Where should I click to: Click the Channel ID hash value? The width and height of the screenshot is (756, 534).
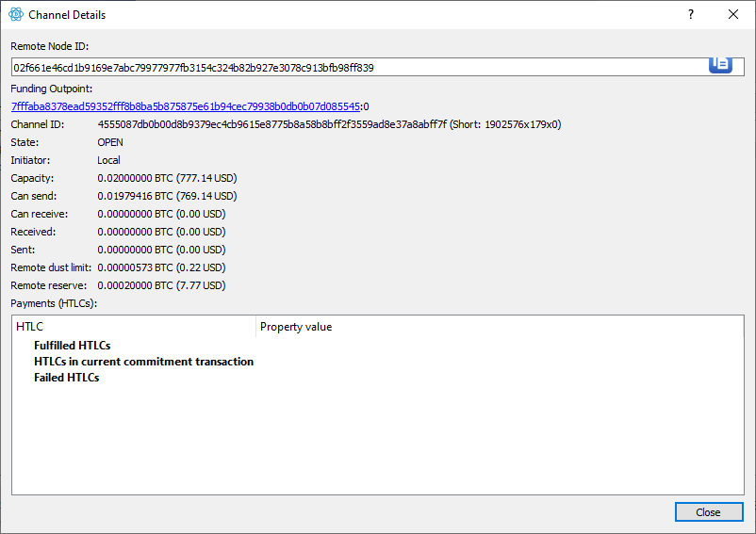click(271, 124)
